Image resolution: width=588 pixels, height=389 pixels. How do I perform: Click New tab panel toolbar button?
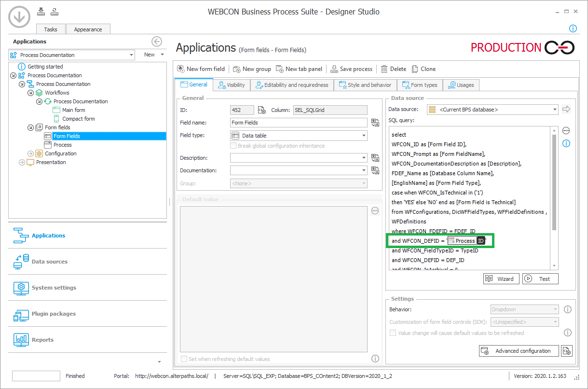[299, 69]
